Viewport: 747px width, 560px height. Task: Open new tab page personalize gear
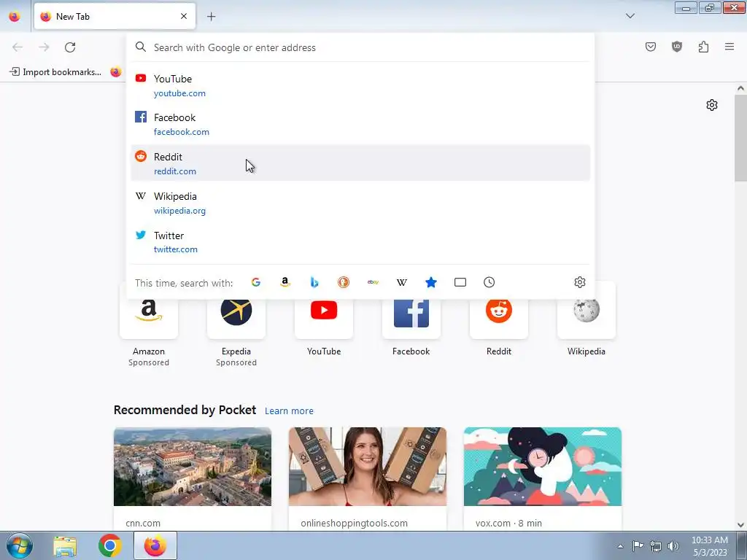coord(712,105)
